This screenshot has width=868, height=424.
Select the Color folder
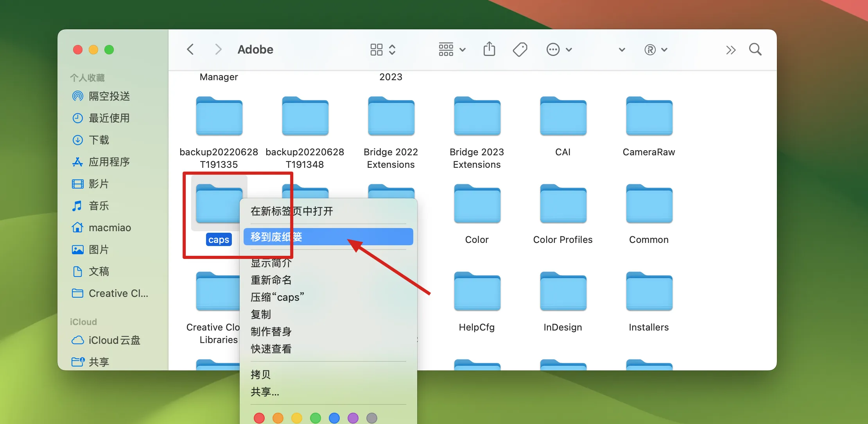477,204
